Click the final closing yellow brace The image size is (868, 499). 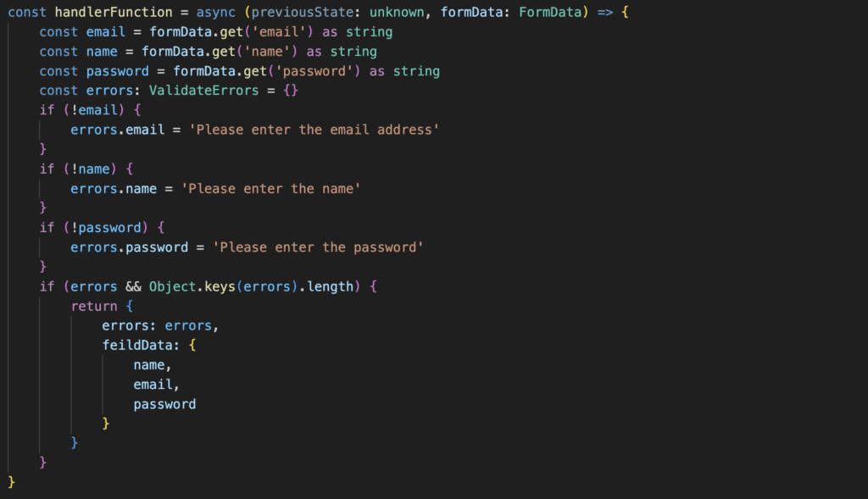coord(11,482)
